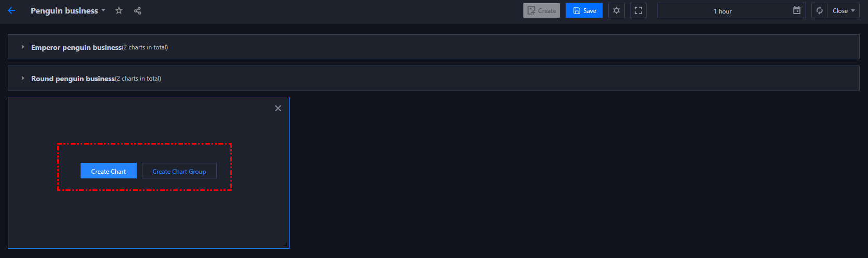Click the share dashboard icon
The height and width of the screenshot is (258, 868).
point(138,10)
